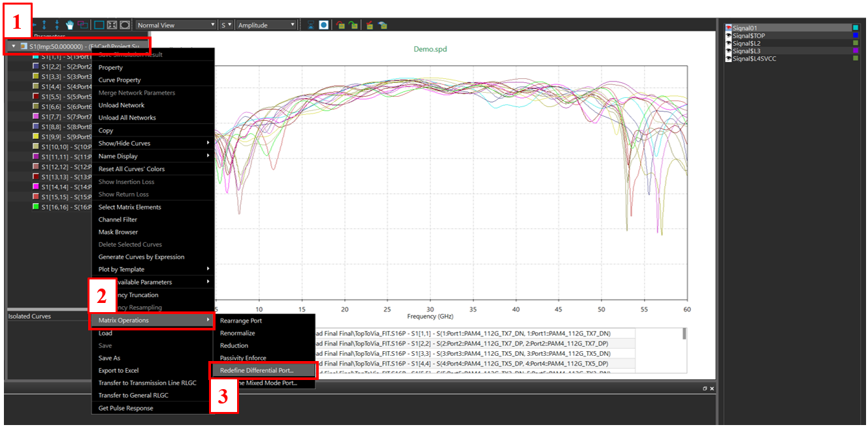Click the fit-to-window icon with arrows

112,25
